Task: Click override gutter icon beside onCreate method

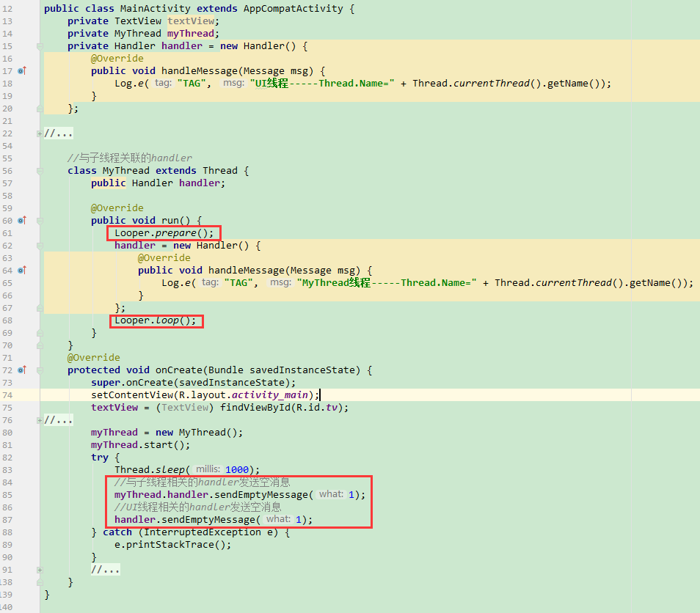Action: (x=22, y=370)
